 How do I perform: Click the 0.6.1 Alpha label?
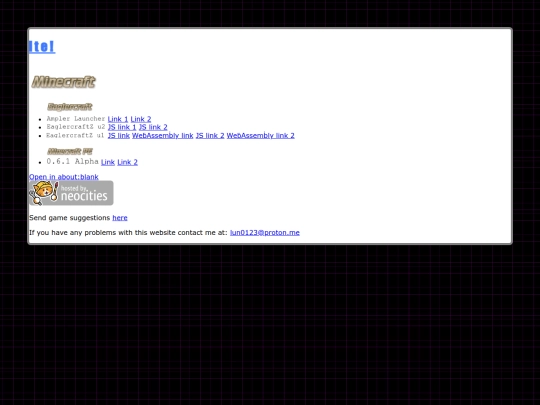point(72,162)
